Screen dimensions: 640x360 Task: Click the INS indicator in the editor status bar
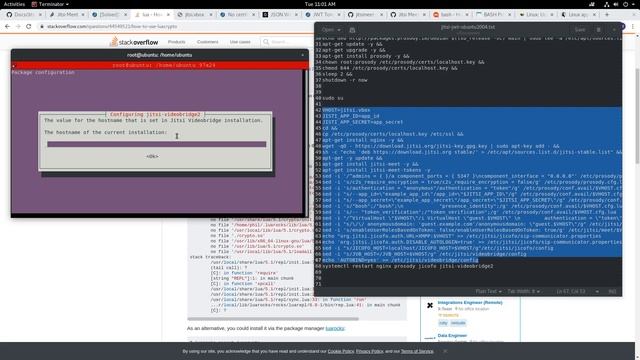612,291
